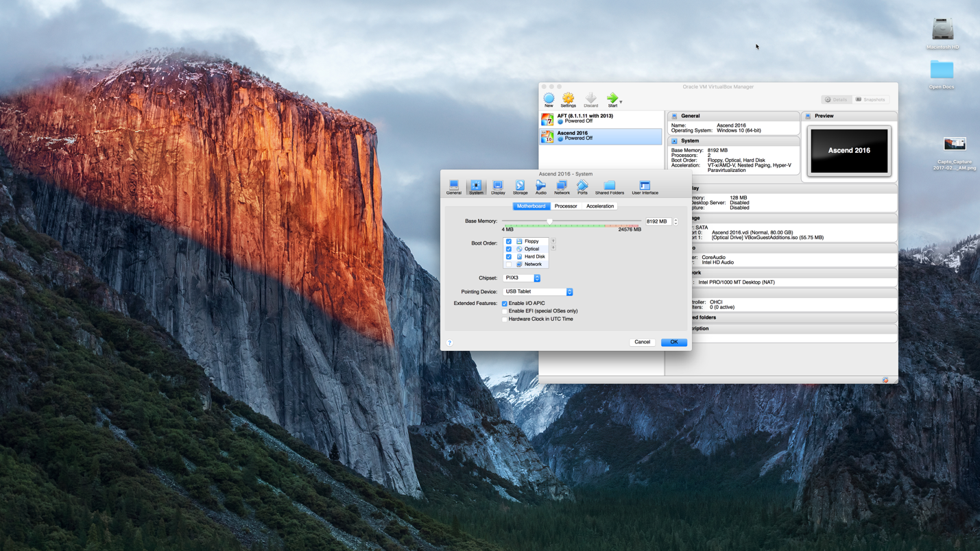Click the System section icon in details pane

click(x=674, y=140)
